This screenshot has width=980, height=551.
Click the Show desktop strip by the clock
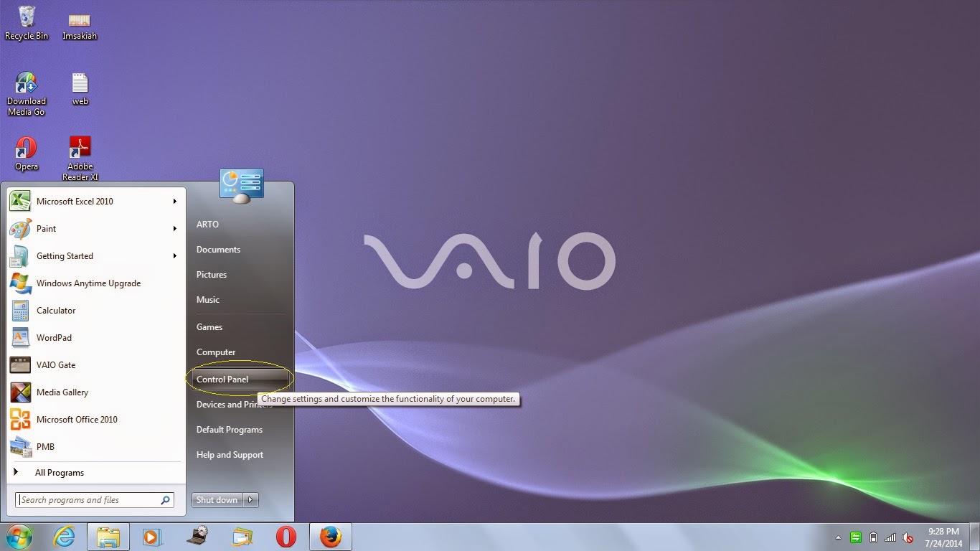[974, 537]
